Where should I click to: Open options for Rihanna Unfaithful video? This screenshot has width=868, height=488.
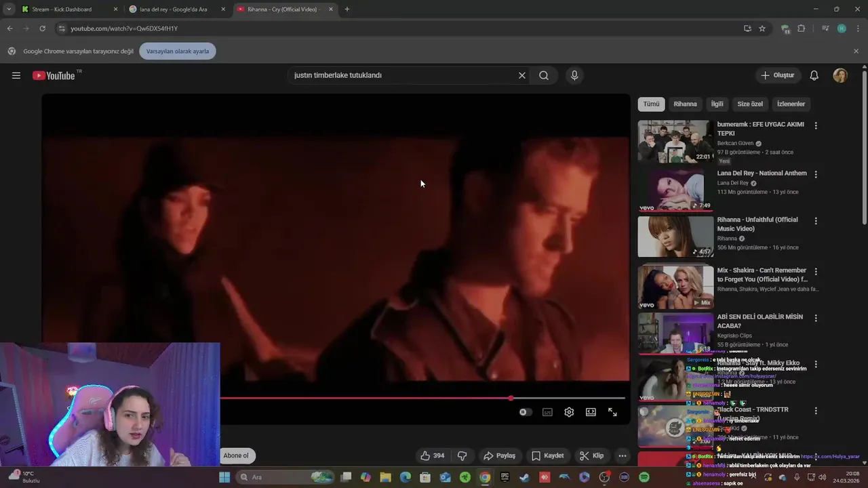coord(816,221)
